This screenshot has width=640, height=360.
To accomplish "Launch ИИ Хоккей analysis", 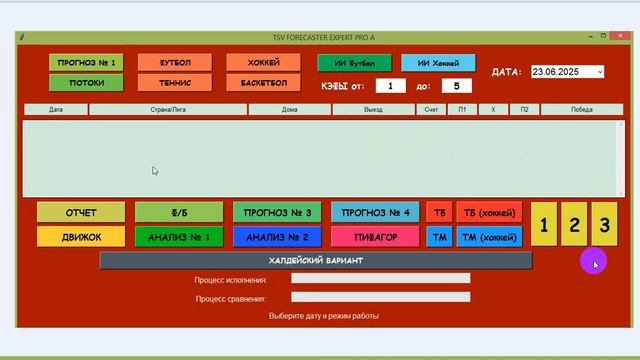I will point(438,63).
